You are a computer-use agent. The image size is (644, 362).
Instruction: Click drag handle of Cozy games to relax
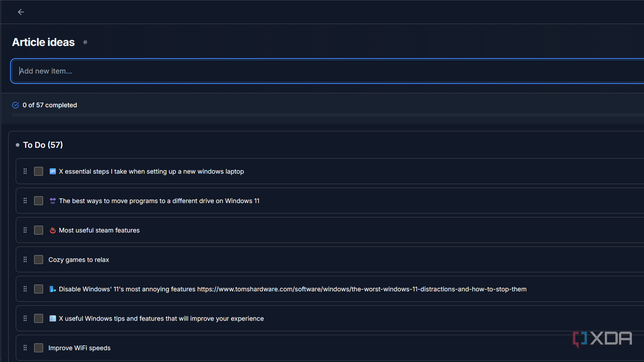(x=25, y=259)
